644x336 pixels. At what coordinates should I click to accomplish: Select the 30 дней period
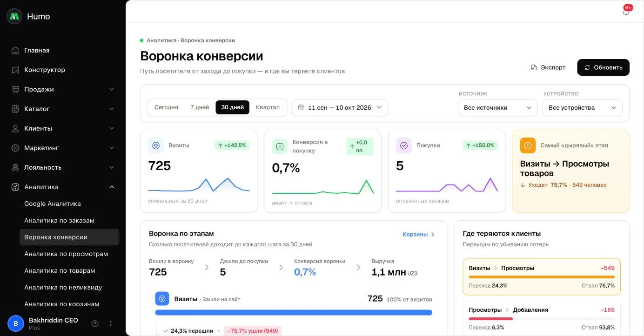coord(233,107)
